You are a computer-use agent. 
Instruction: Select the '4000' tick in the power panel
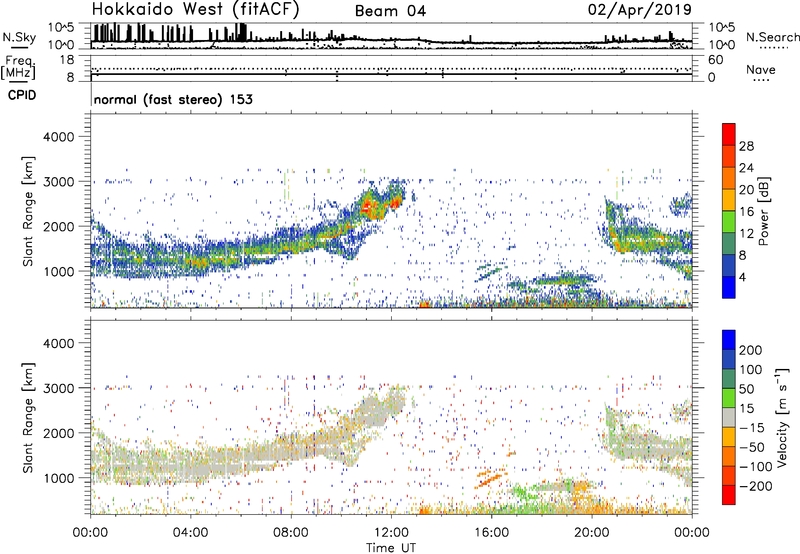tap(59, 137)
